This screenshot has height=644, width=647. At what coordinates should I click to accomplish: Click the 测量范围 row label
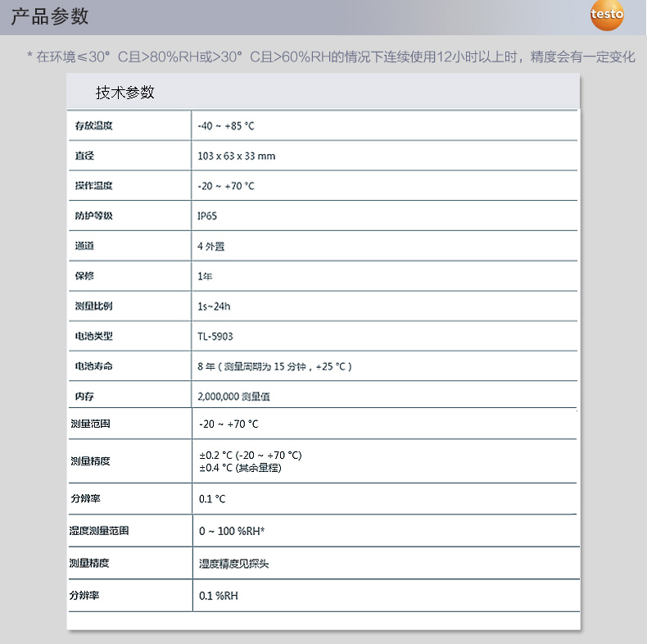tap(90, 424)
